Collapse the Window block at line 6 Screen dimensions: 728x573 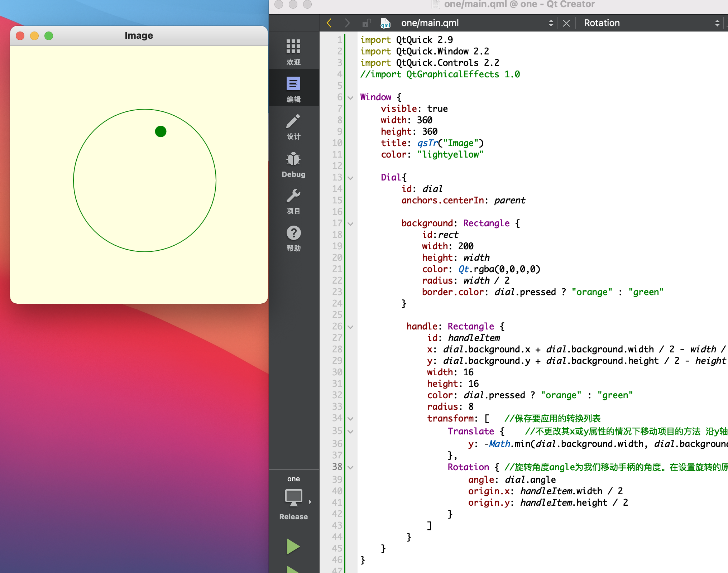351,97
